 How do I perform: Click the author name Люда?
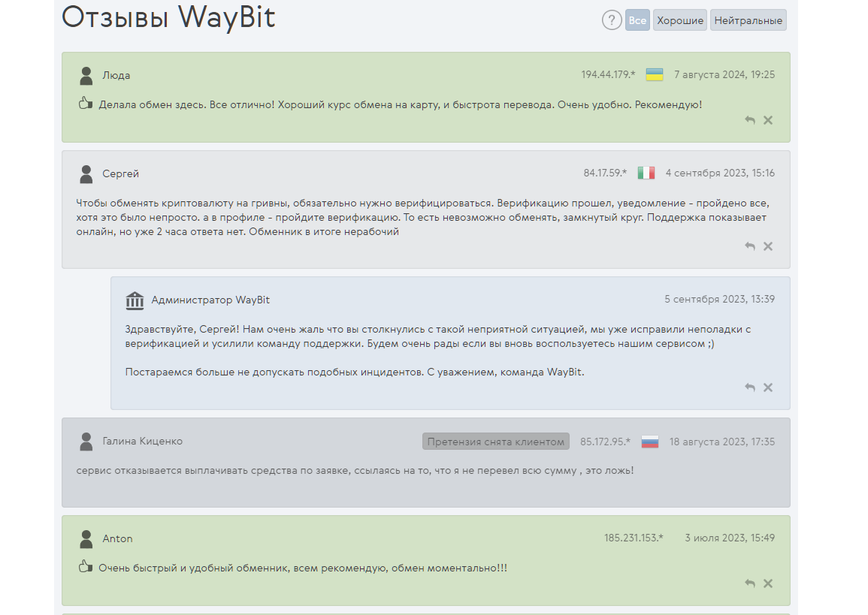116,75
